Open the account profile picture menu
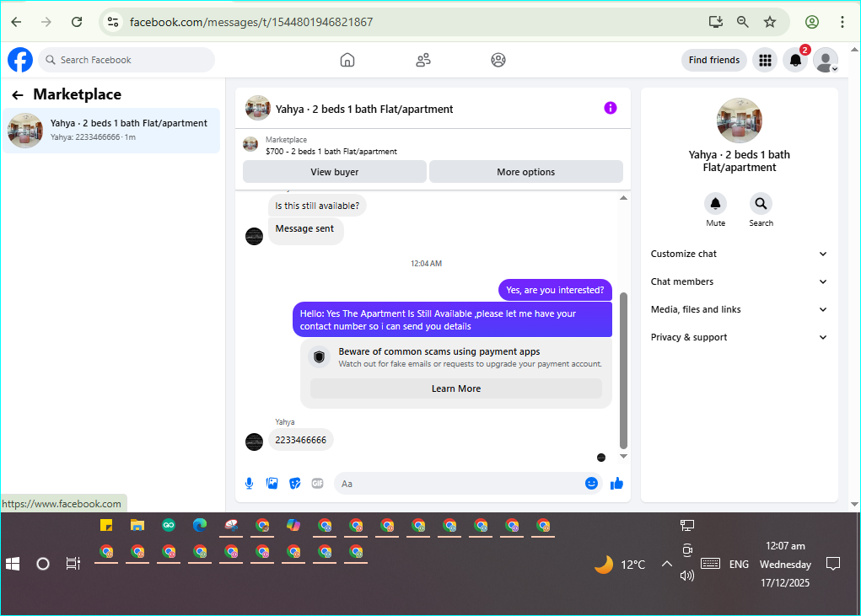This screenshot has height=616, width=861. pyautogui.click(x=826, y=60)
